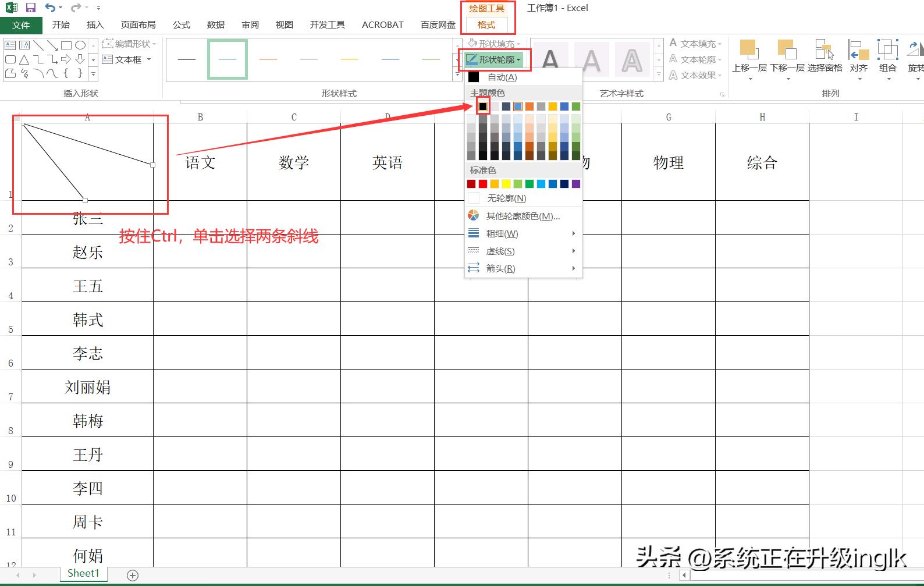924x586 pixels.
Task: Switch to the 插入 ribbon tab
Action: point(95,24)
